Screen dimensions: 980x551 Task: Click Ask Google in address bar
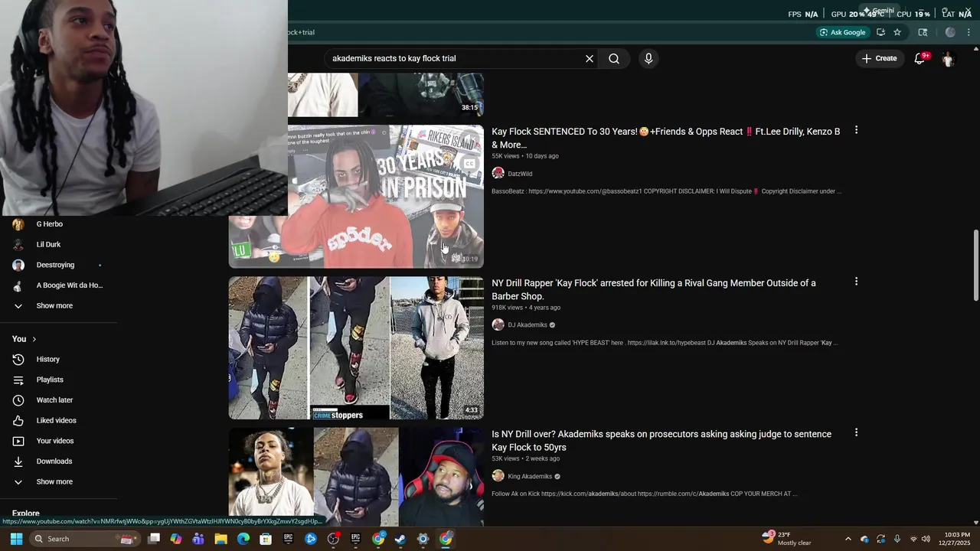click(842, 32)
